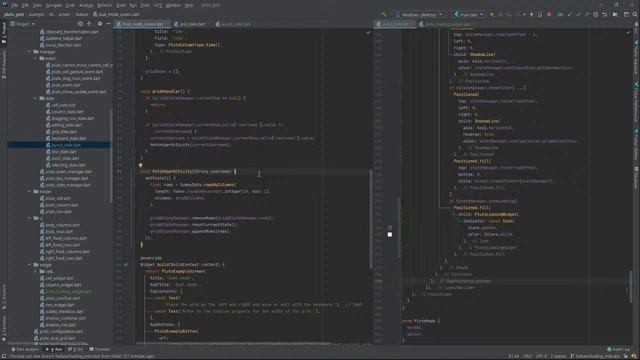Click the git branch widget in the status bar

pyautogui.click(x=597, y=356)
